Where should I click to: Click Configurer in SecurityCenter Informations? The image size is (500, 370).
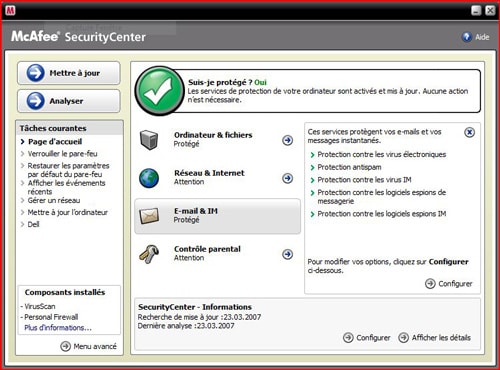pos(367,338)
